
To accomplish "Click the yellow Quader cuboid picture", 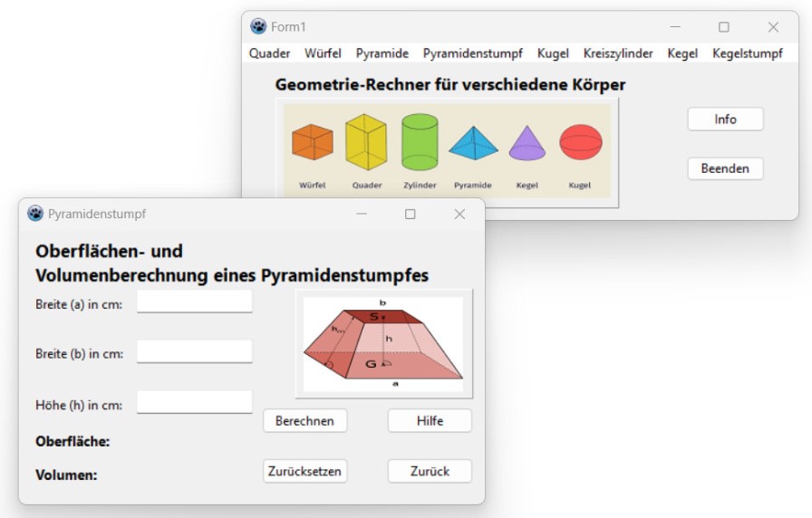I will 366,142.
